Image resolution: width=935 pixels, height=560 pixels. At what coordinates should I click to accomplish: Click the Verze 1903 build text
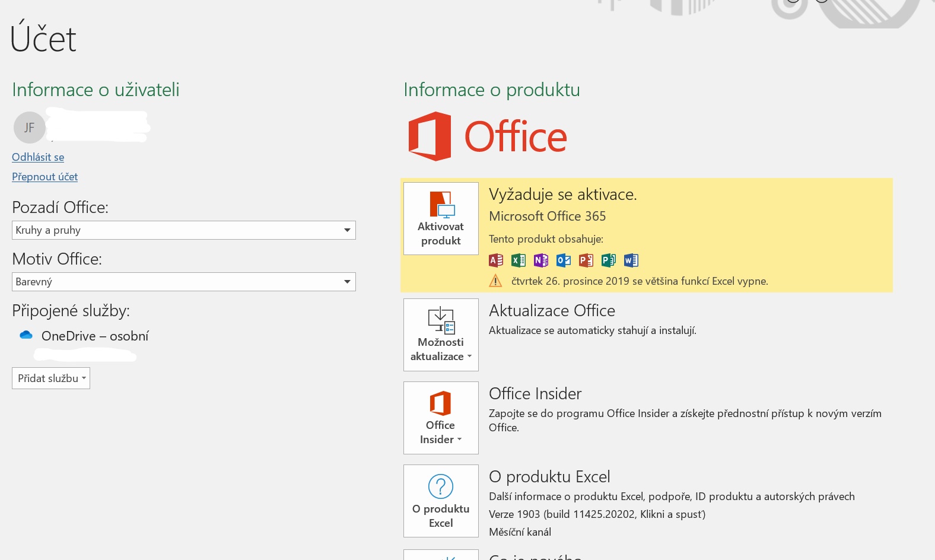tap(597, 514)
